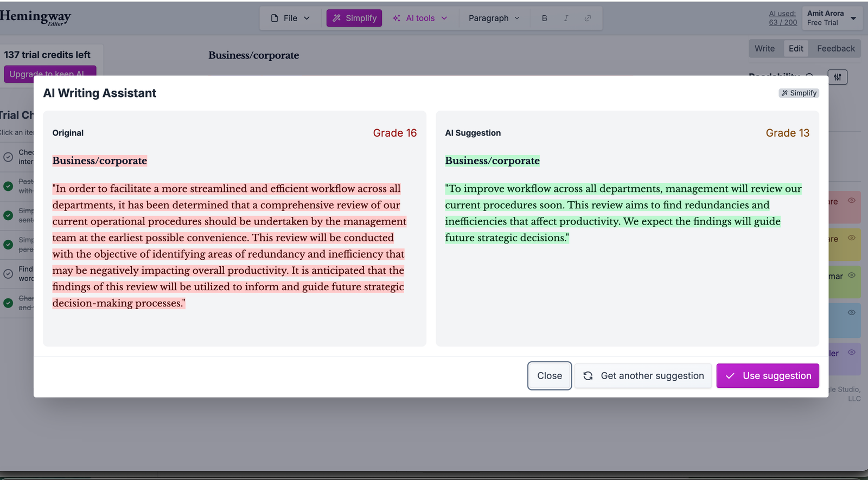
Task: Toggle the unchecked circle beside the 'Find' checklist item
Action: [8, 274]
